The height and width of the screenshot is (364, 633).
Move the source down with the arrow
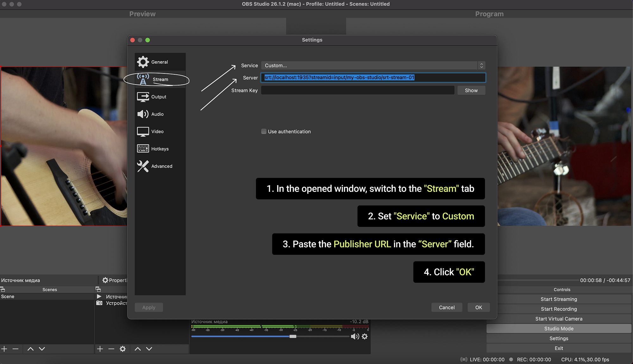[x=149, y=349]
